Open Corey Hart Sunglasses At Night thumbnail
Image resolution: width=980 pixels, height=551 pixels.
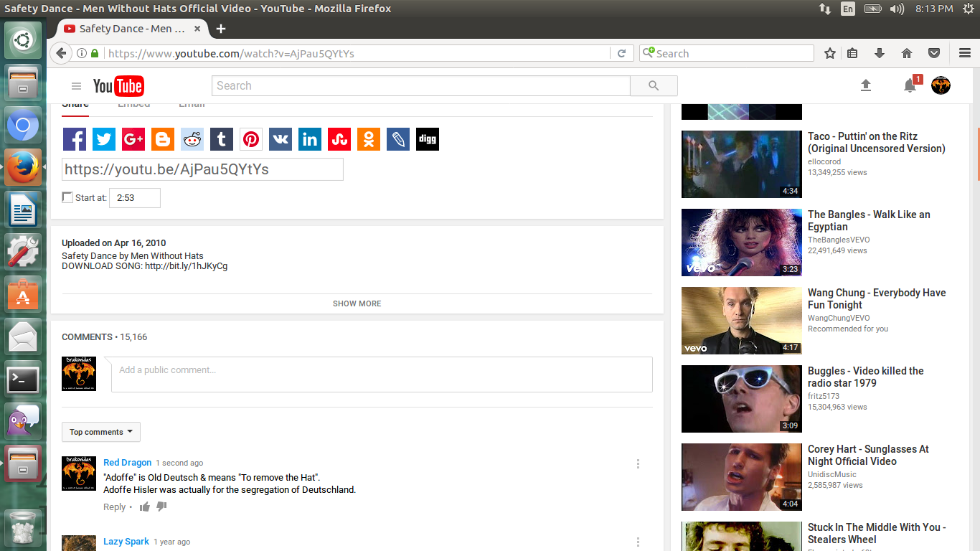[742, 477]
